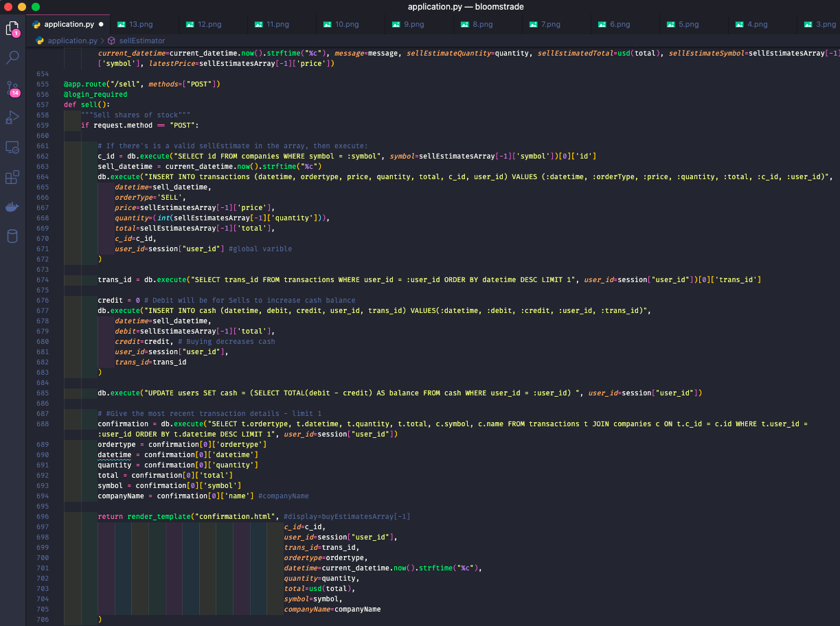The width and height of the screenshot is (840, 626).
Task: Click line number 657 in gutter
Action: (x=43, y=104)
